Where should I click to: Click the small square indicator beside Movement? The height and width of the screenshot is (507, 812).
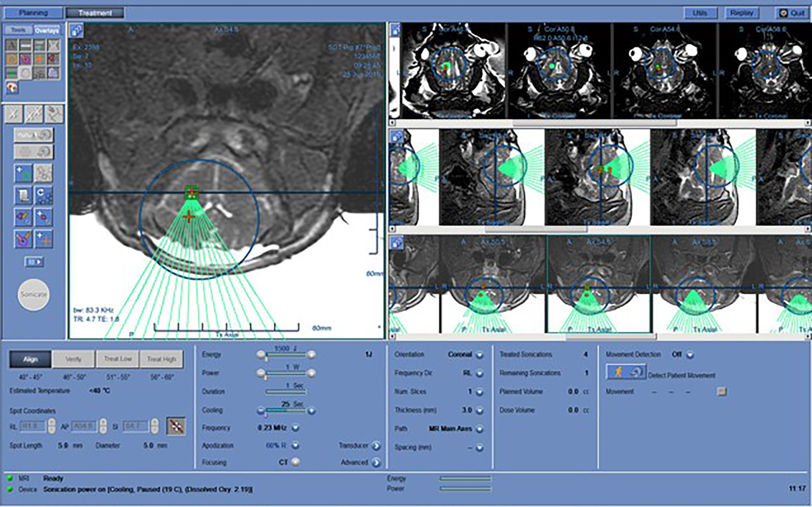(722, 391)
